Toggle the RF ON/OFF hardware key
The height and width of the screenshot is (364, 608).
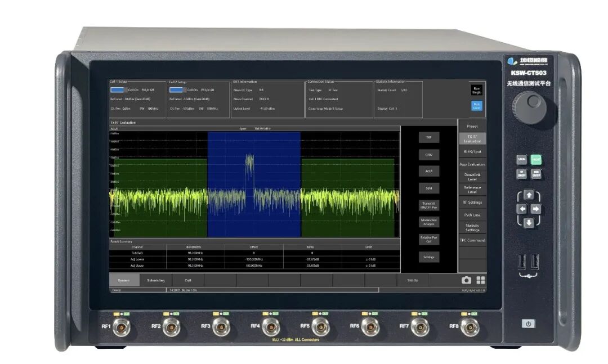pyautogui.click(x=522, y=174)
